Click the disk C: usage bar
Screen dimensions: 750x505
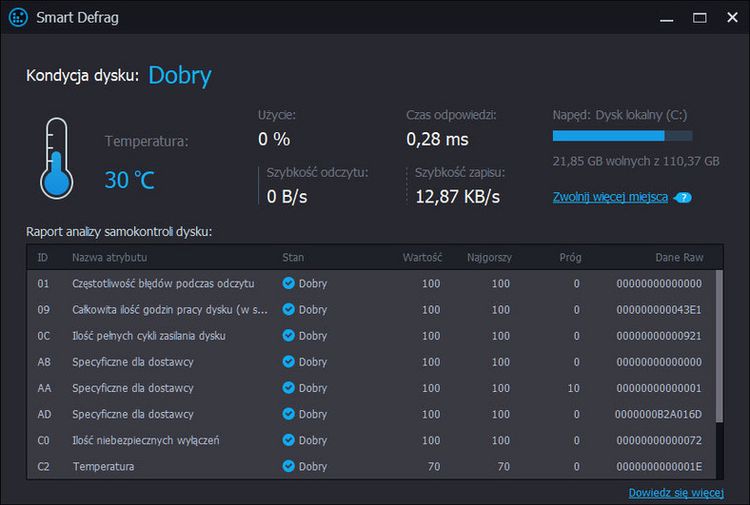point(622,136)
